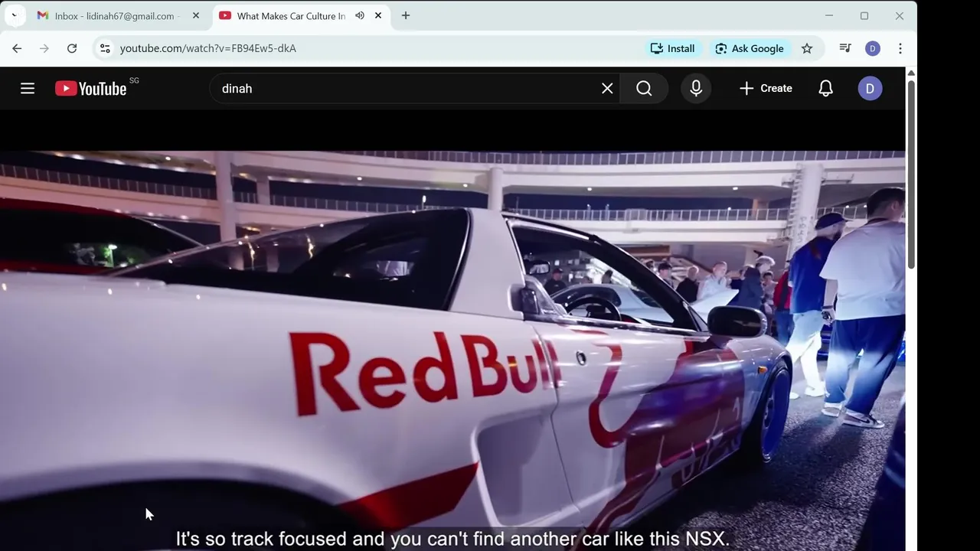980x551 pixels.
Task: Go forward in browser history
Action: click(44, 48)
